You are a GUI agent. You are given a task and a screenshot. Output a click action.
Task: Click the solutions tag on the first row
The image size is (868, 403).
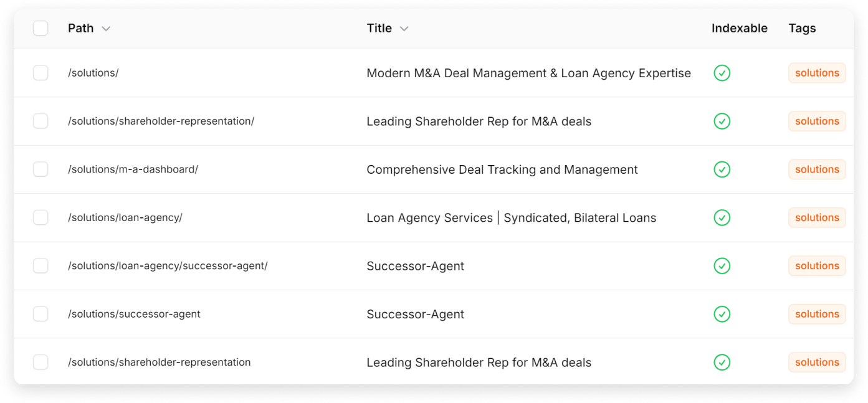pyautogui.click(x=817, y=73)
